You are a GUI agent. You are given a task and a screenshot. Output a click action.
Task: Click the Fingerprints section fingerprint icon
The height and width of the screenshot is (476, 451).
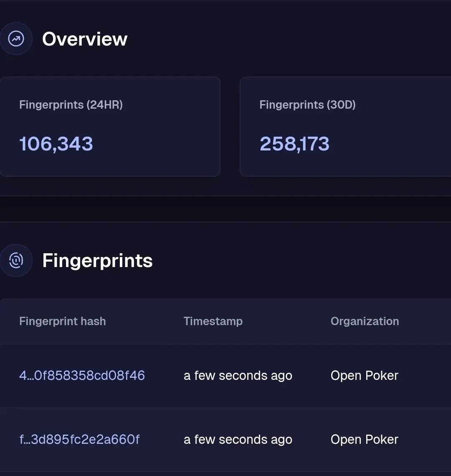pyautogui.click(x=16, y=260)
